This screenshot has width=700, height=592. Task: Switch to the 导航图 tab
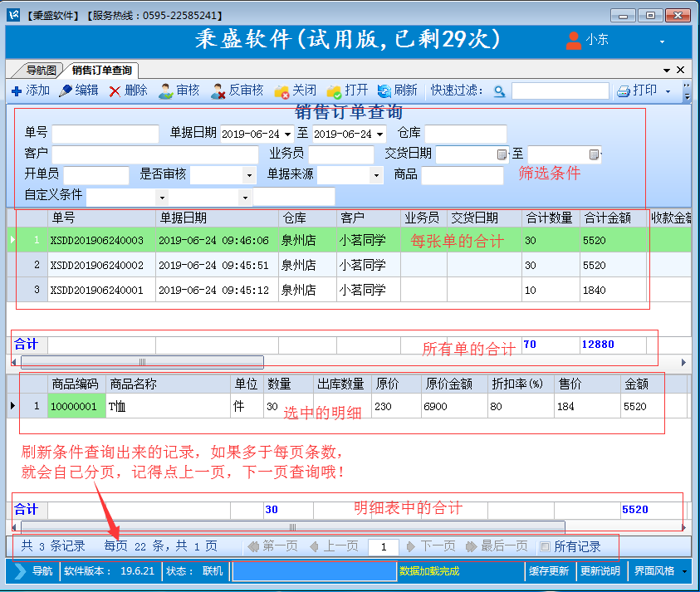click(39, 70)
